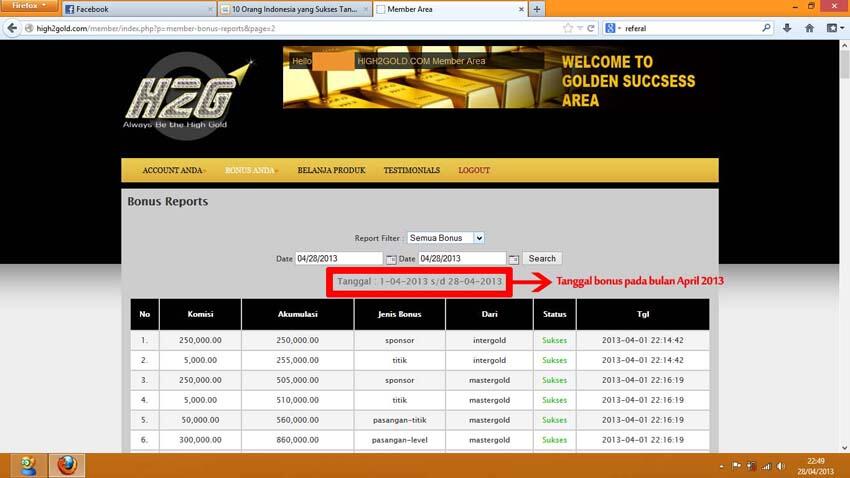The width and height of the screenshot is (850, 478).
Task: Click the Firefox icon in the taskbar
Action: pyautogui.click(x=66, y=465)
